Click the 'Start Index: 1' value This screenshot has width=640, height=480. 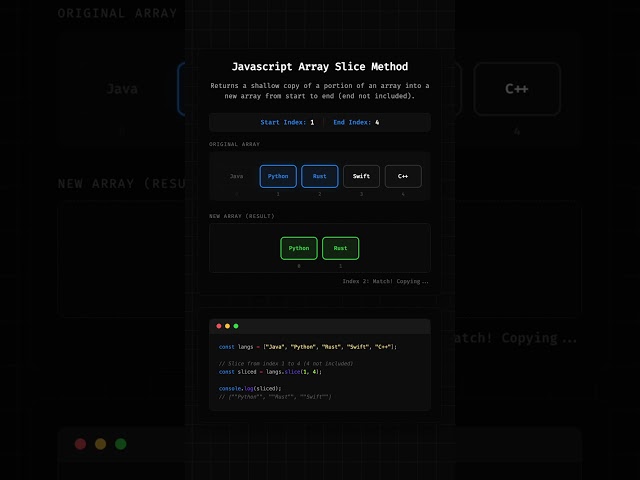pos(287,122)
